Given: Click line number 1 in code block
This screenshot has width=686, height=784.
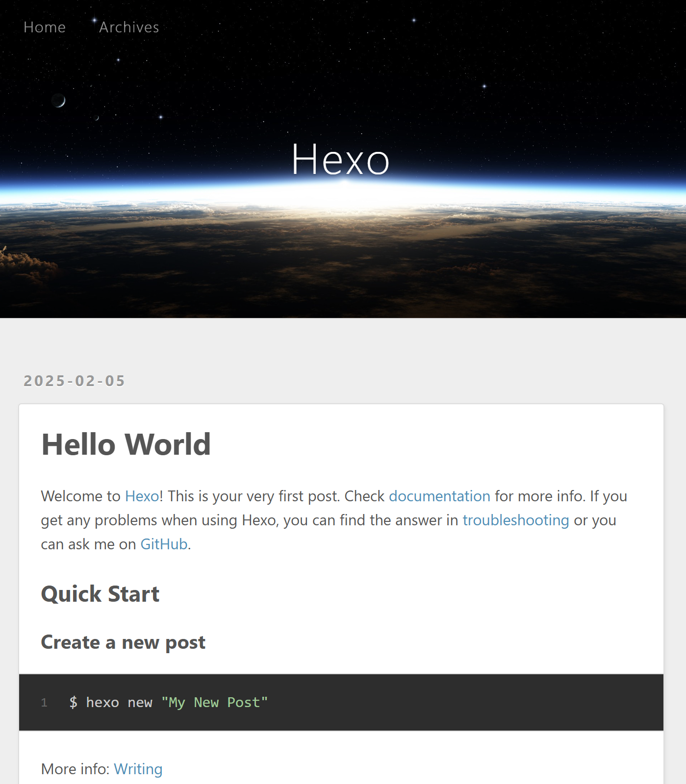Looking at the screenshot, I should pos(44,703).
